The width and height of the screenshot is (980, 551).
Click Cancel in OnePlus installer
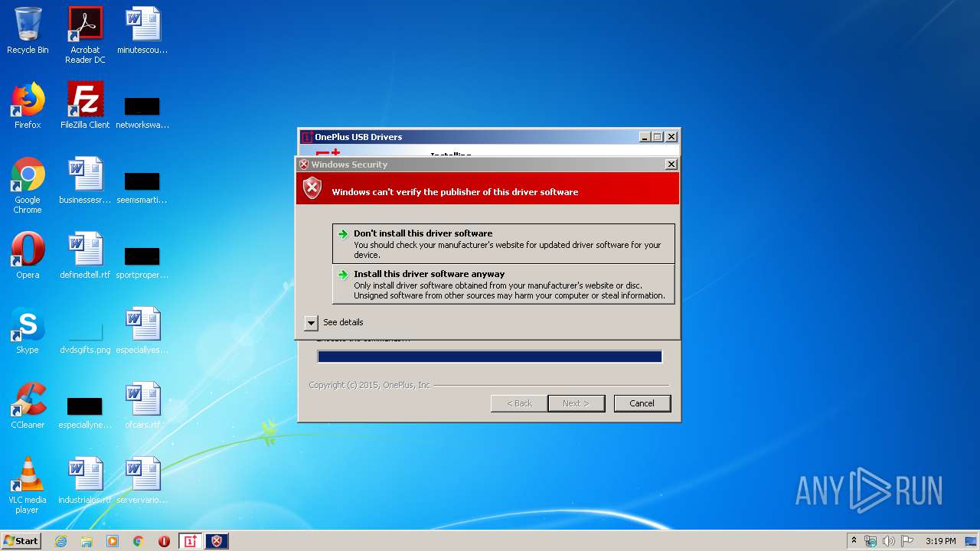(642, 403)
